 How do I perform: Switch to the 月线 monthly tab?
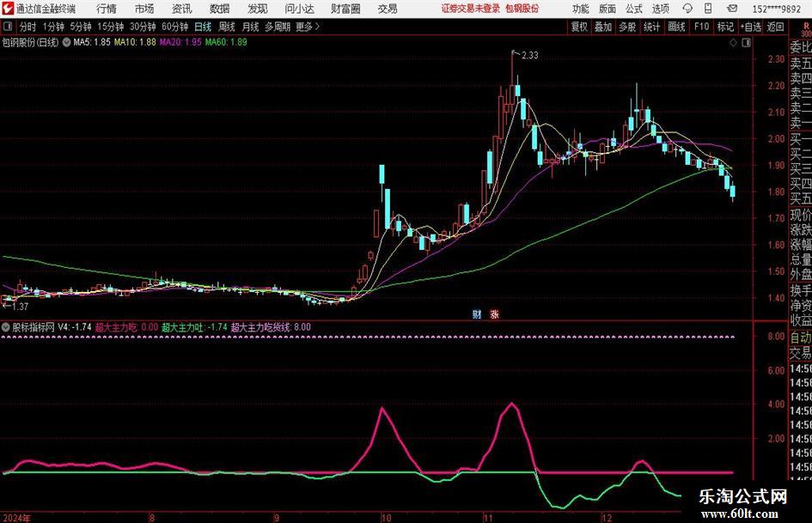pyautogui.click(x=250, y=27)
